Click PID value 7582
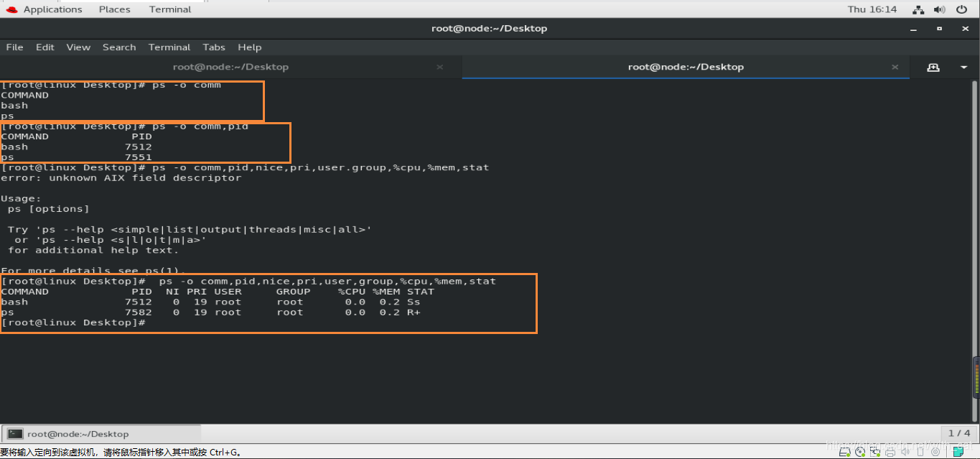 tap(139, 312)
